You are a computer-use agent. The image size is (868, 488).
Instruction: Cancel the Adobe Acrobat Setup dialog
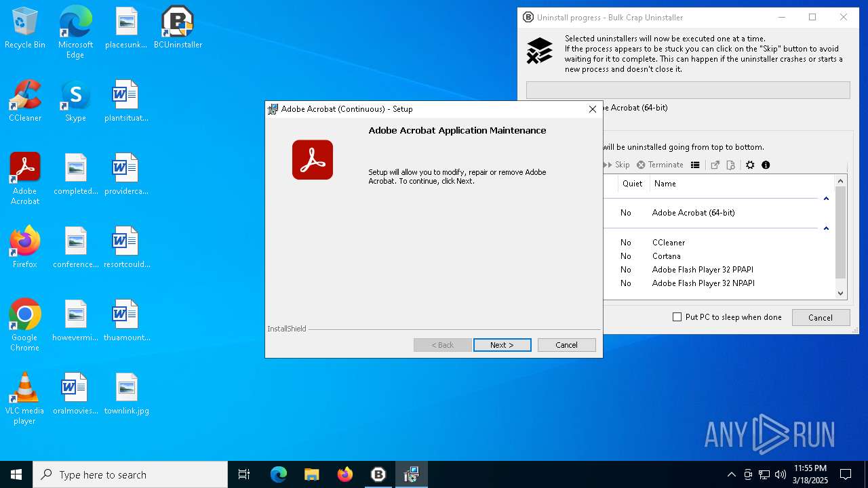(x=567, y=345)
